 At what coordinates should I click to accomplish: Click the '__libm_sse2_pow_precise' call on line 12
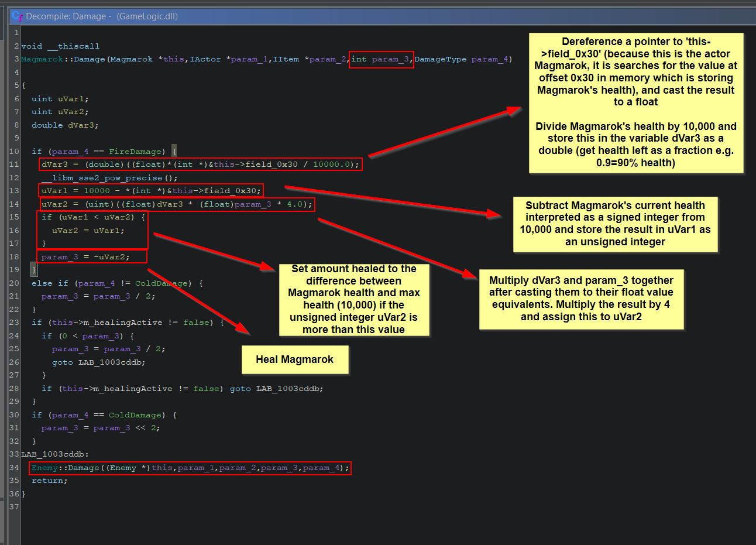(x=101, y=177)
